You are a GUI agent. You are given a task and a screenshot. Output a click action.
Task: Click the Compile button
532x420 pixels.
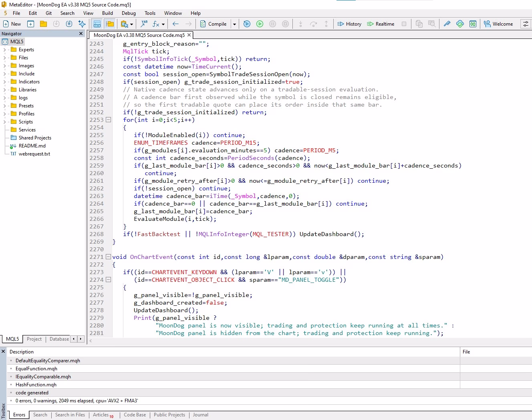[214, 24]
